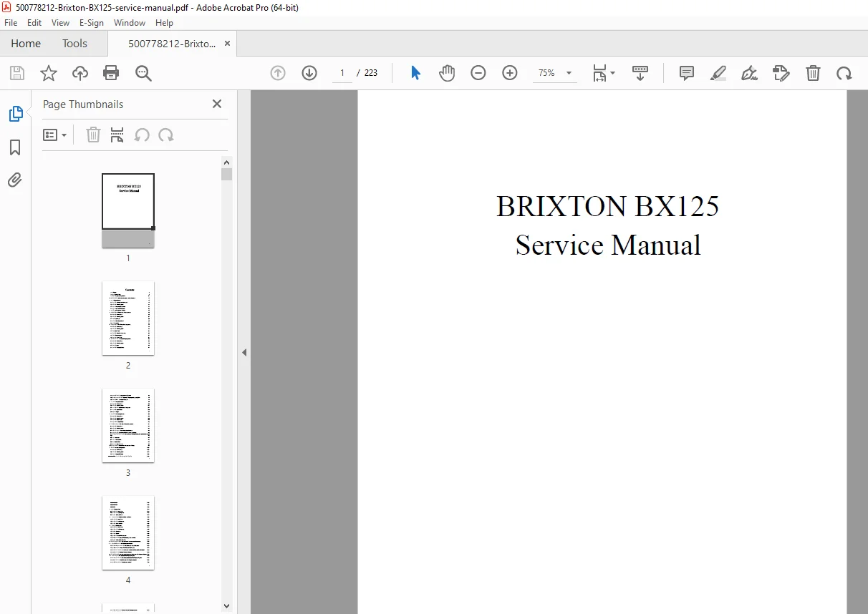This screenshot has width=868, height=614.
Task: Rotate thumbnails counterclockwise
Action: pyautogui.click(x=142, y=135)
